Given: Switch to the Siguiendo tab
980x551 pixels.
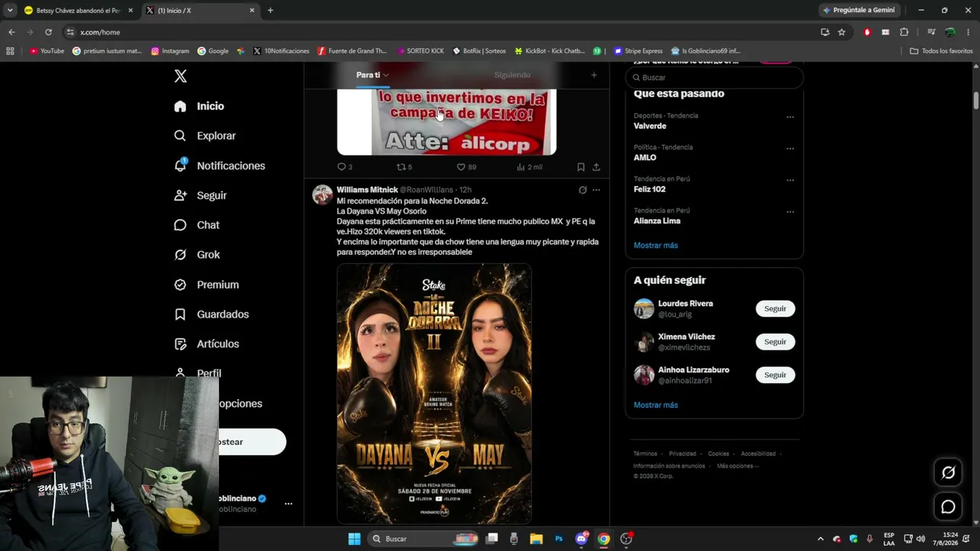Looking at the screenshot, I should 512,75.
